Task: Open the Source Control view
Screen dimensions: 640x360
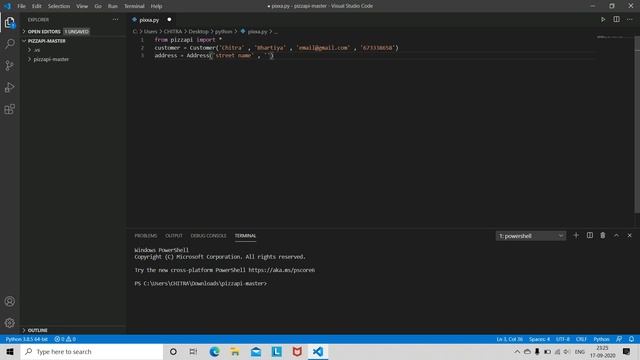Action: coord(10,65)
